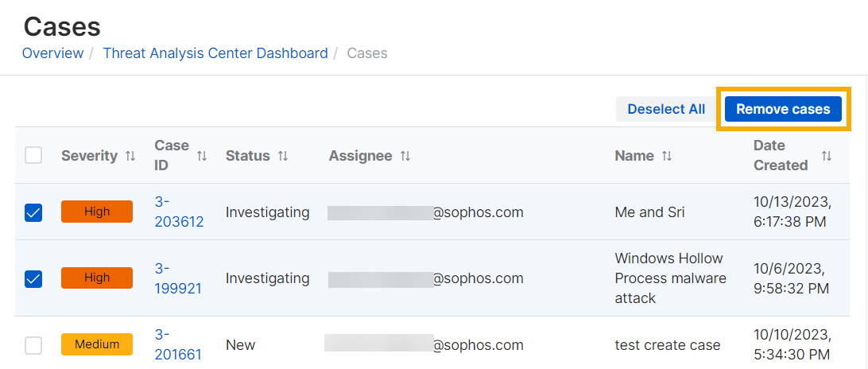Sort table by Severity column icon
This screenshot has height=369, width=868.
pos(130,156)
